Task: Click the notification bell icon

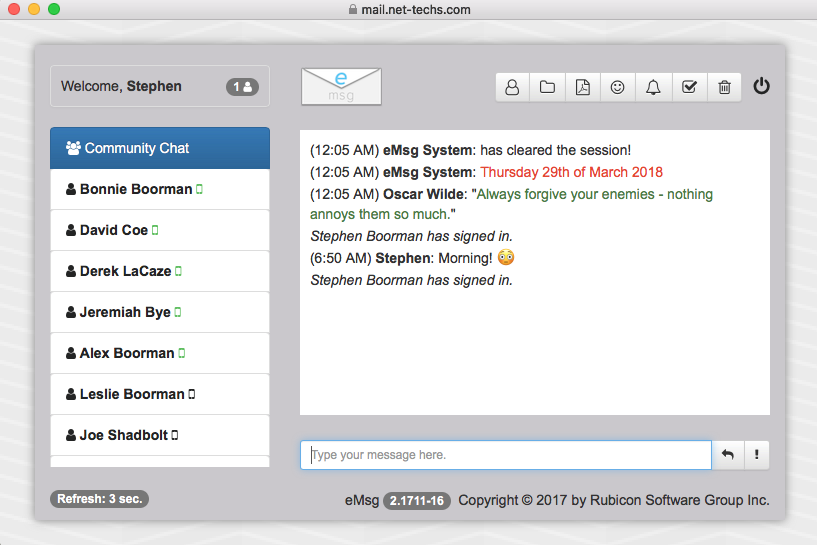Action: [653, 87]
